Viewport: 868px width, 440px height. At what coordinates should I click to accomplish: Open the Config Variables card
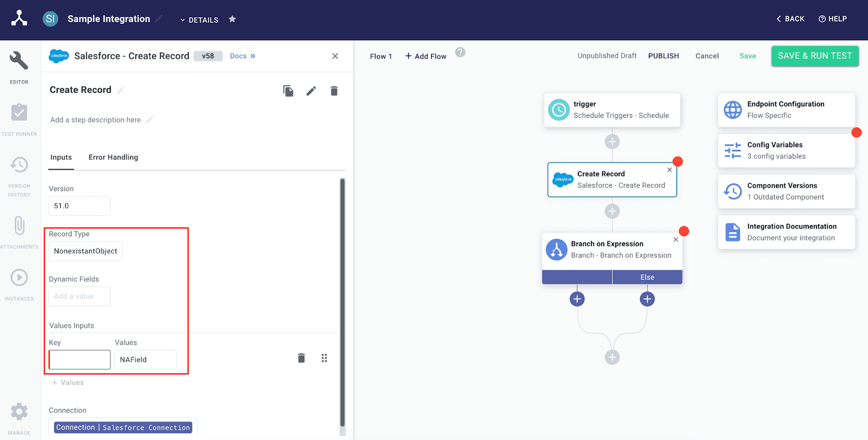click(x=786, y=150)
